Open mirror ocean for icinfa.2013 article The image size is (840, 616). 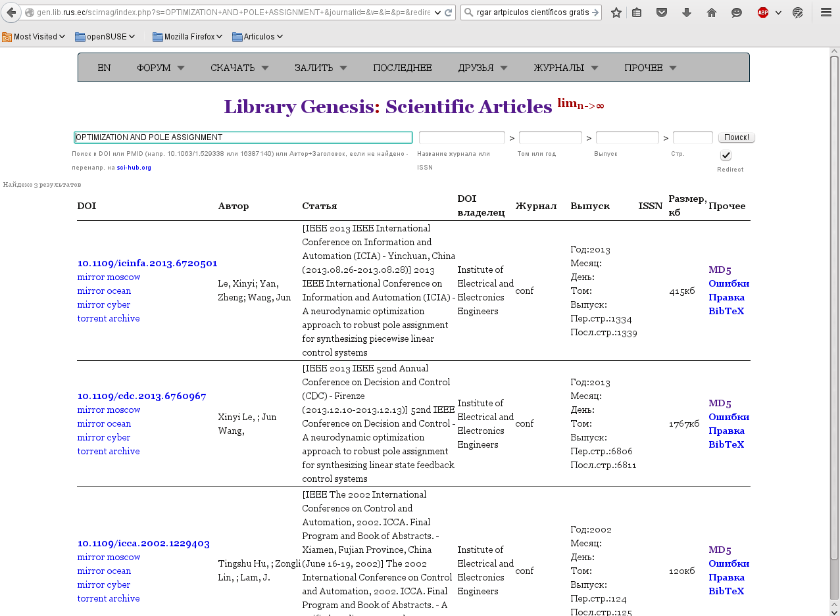[104, 291]
